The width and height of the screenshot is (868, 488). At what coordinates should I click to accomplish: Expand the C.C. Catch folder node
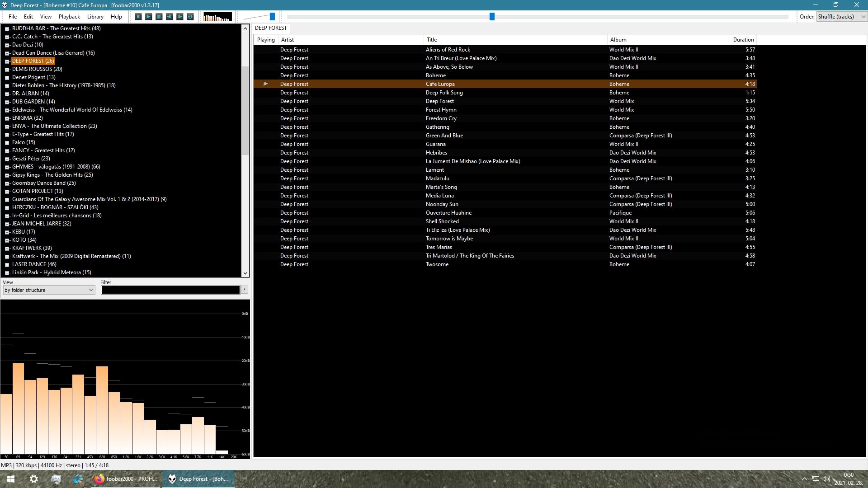[x=7, y=37]
